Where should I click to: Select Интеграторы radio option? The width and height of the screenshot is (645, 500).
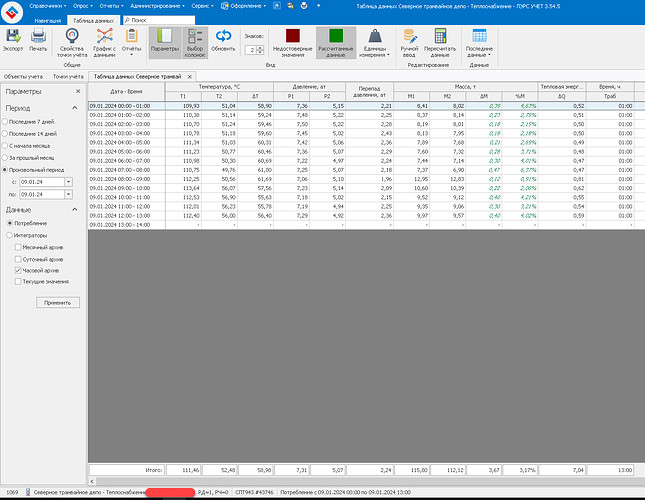pyautogui.click(x=10, y=235)
